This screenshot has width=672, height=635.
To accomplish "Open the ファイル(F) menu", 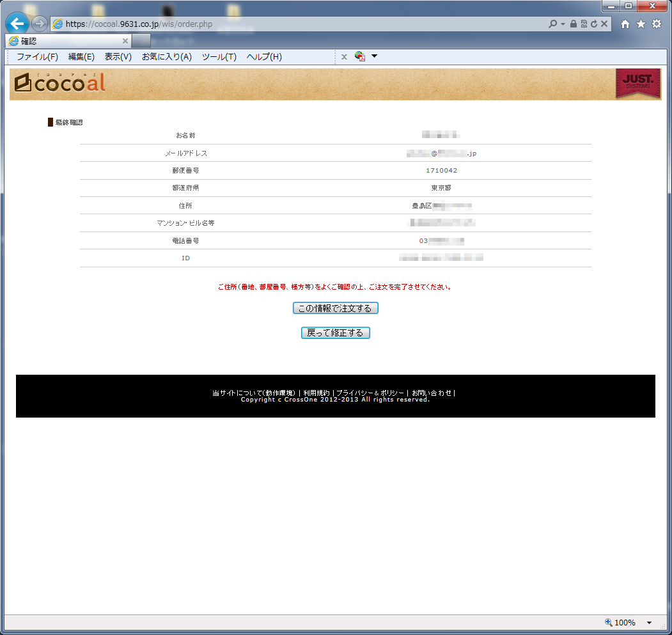I will click(37, 57).
